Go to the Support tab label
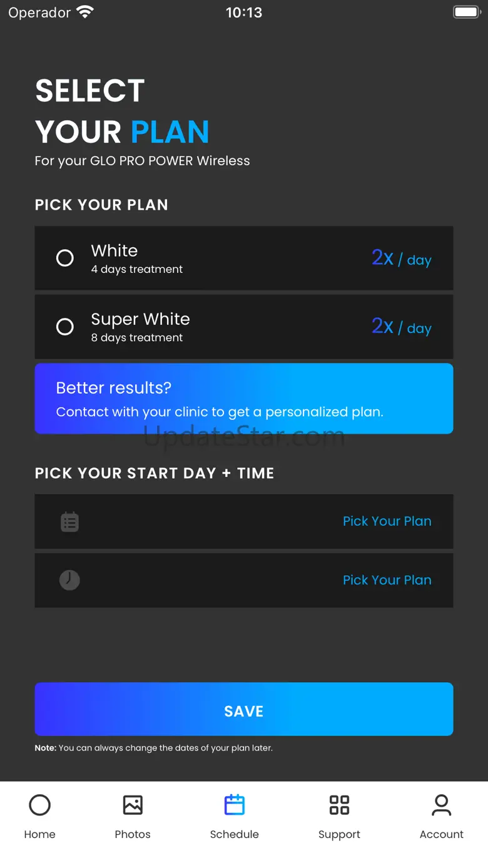488x868 pixels. coord(339,834)
